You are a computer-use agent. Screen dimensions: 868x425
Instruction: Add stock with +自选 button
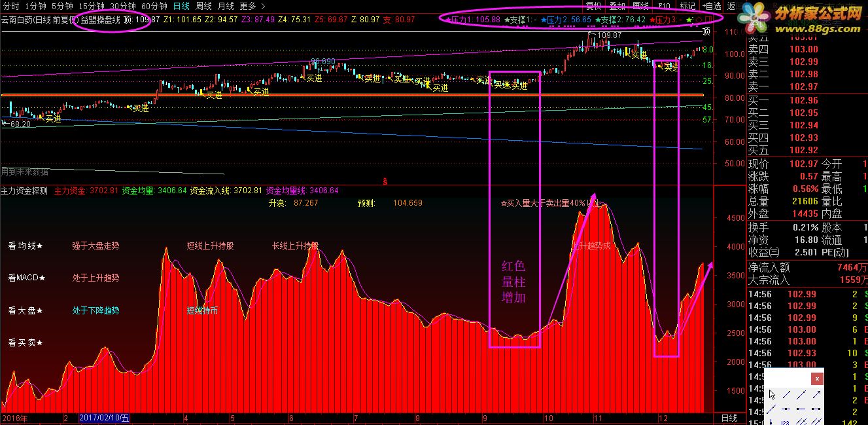tap(711, 6)
